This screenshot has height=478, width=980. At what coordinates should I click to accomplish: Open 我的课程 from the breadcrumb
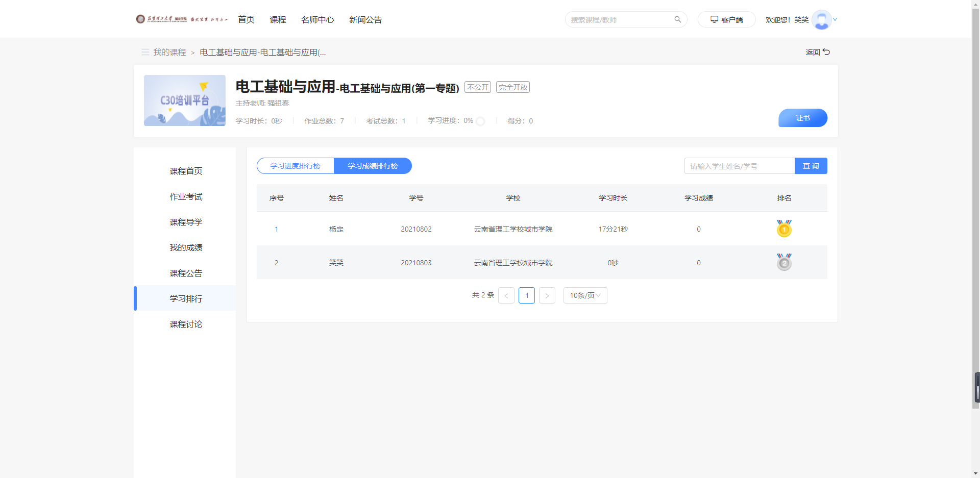169,52
